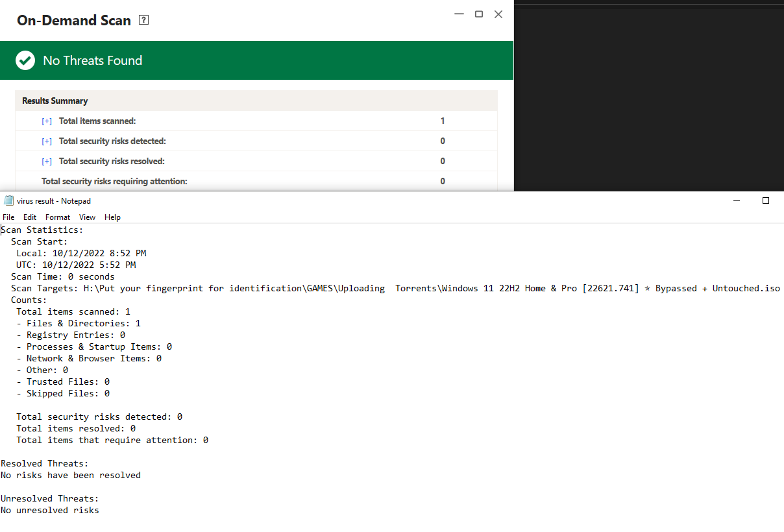Open Notepad's View menu
The height and width of the screenshot is (532, 784).
[87, 217]
